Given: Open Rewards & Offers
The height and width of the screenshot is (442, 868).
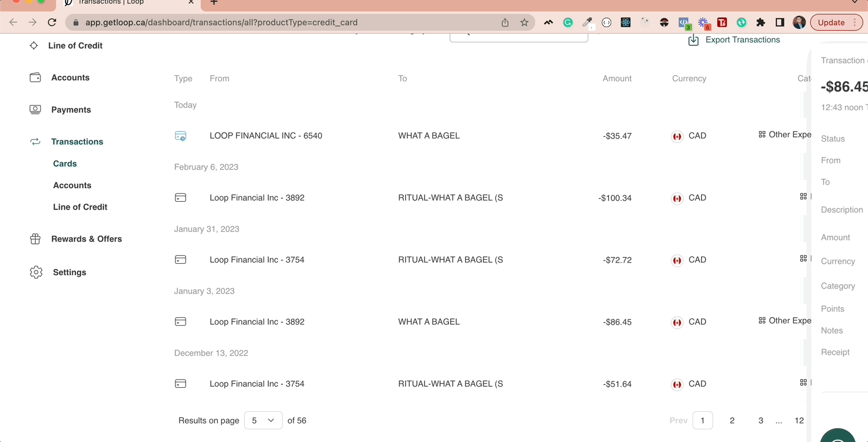Looking at the screenshot, I should tap(87, 239).
